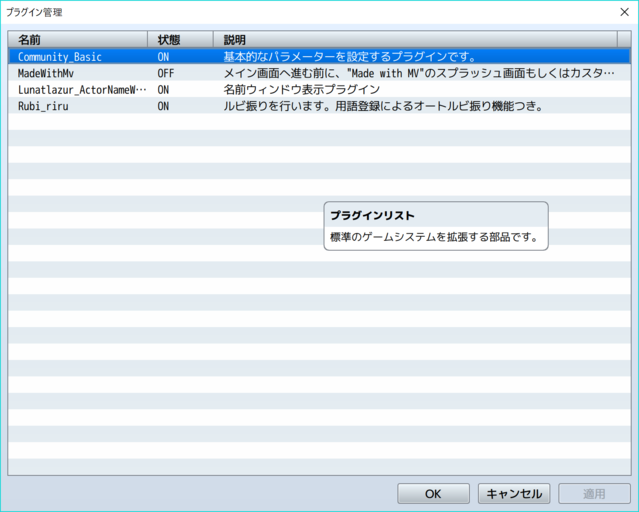Select the MadeWithMv plugin name
The height and width of the screenshot is (512, 639).
(46, 73)
